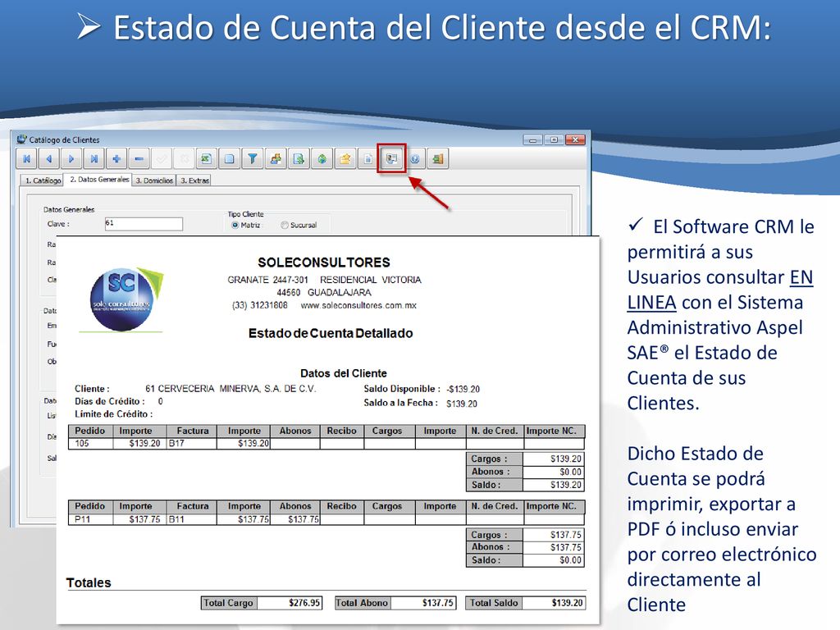Open the client account statement icon
This screenshot has height=630, width=840.
(x=391, y=158)
